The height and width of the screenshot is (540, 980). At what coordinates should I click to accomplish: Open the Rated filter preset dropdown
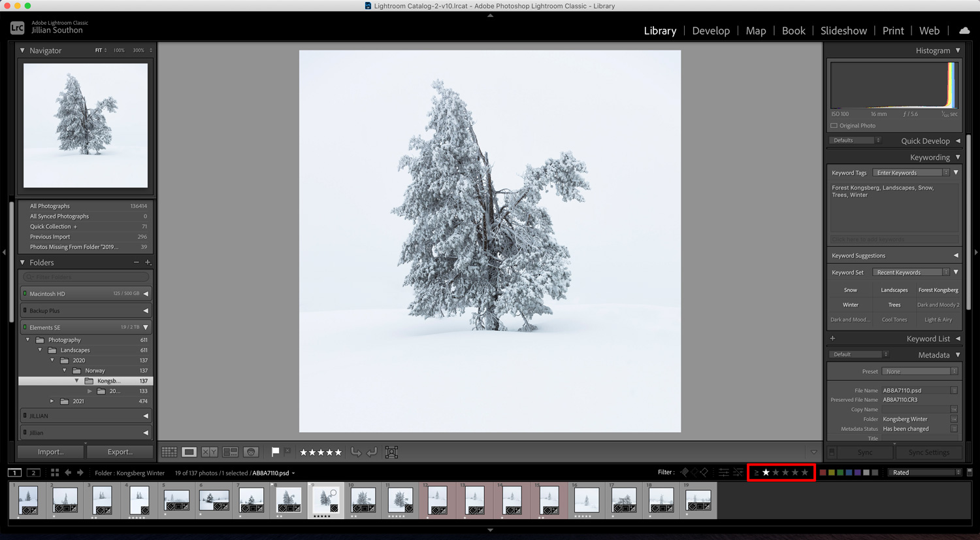(926, 473)
